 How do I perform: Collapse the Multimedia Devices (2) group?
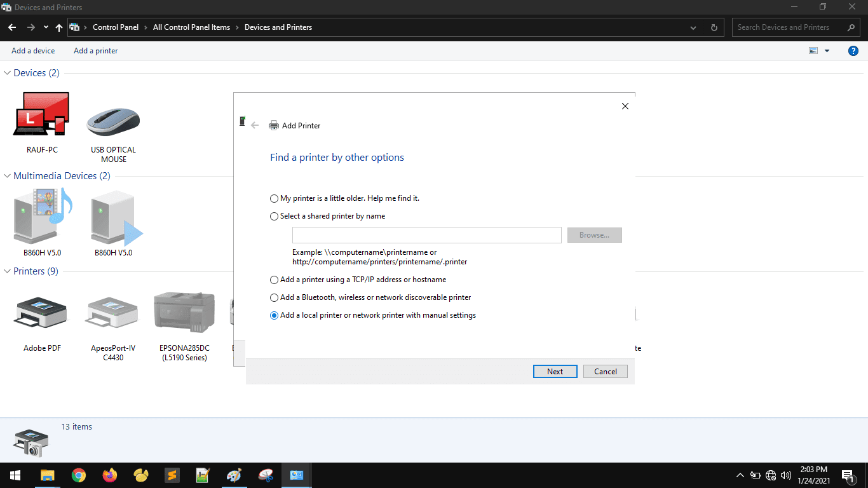pos(8,176)
